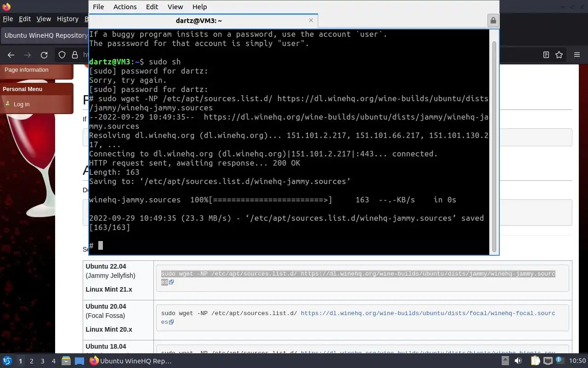588x368 pixels.
Task: Click the Linux Mint 21.x label
Action: [109, 289]
